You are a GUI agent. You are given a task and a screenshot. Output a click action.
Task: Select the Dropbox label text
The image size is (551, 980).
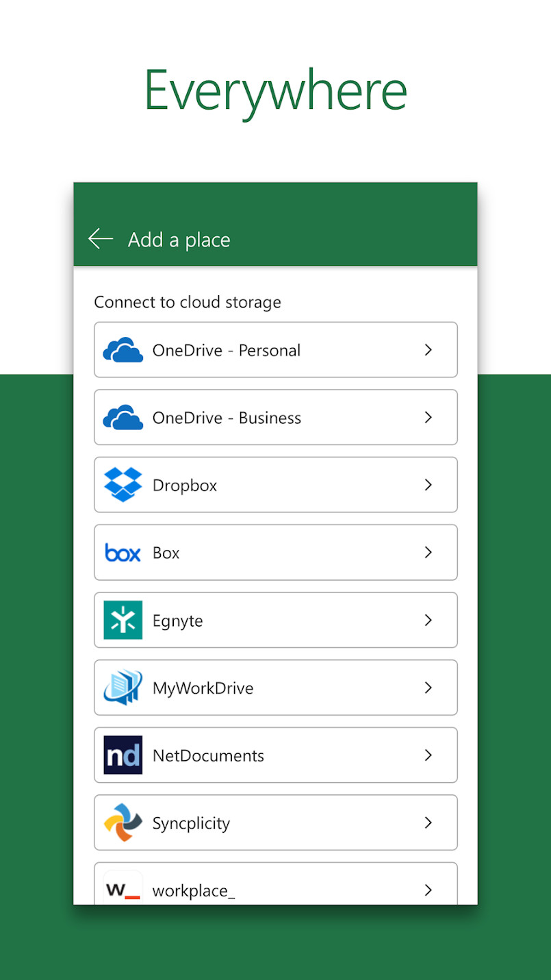[185, 486]
